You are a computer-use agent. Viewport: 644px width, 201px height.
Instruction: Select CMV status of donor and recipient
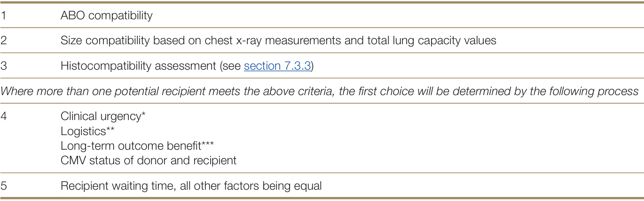[x=148, y=161]
